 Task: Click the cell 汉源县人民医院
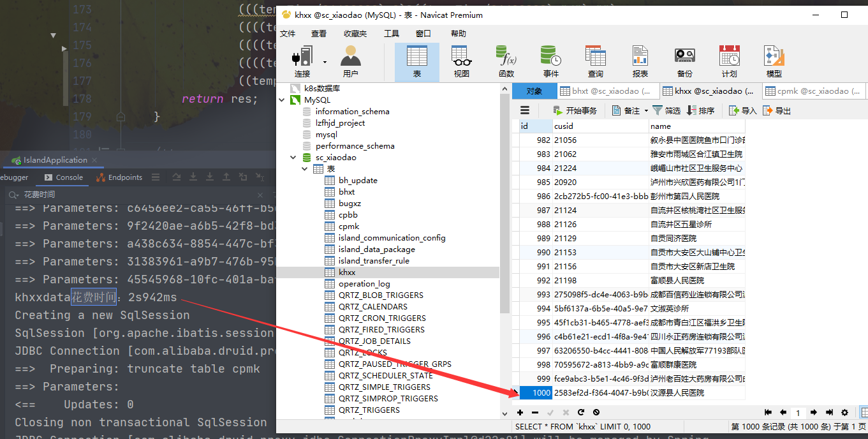pyautogui.click(x=696, y=393)
